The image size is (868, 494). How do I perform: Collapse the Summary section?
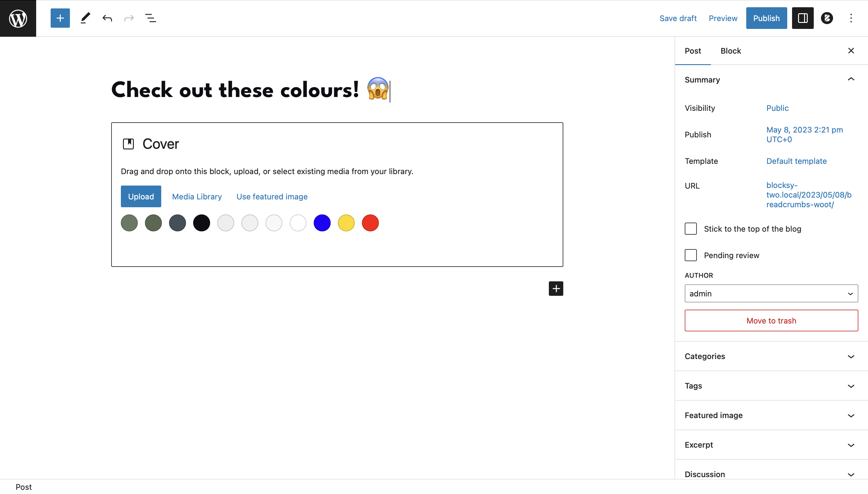point(851,79)
